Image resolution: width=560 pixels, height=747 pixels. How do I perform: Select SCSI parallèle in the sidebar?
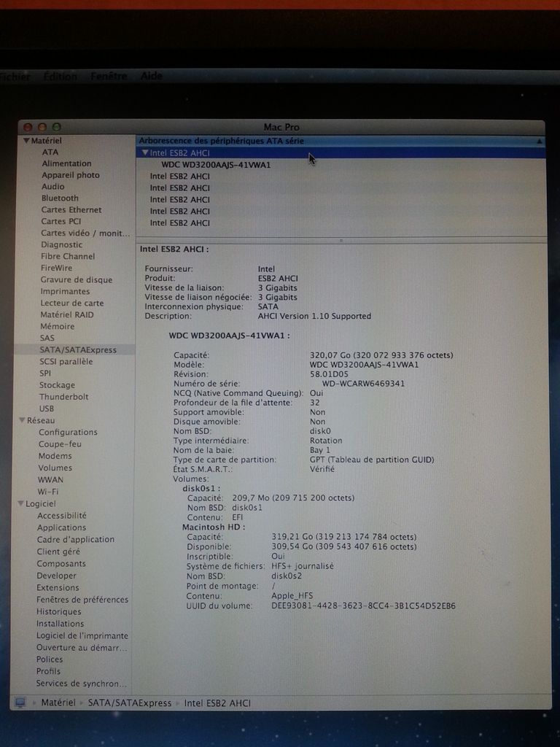coord(66,361)
